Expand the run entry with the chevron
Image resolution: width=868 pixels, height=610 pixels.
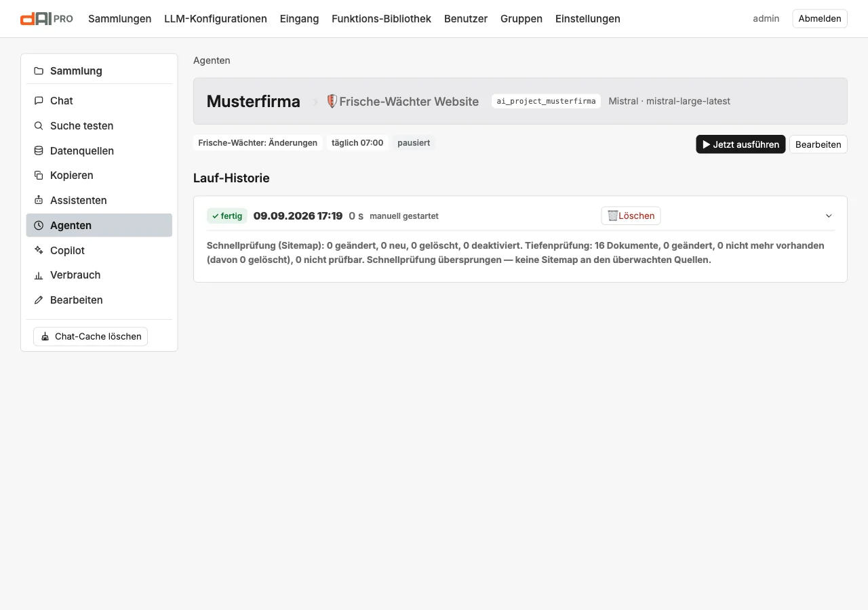point(829,216)
